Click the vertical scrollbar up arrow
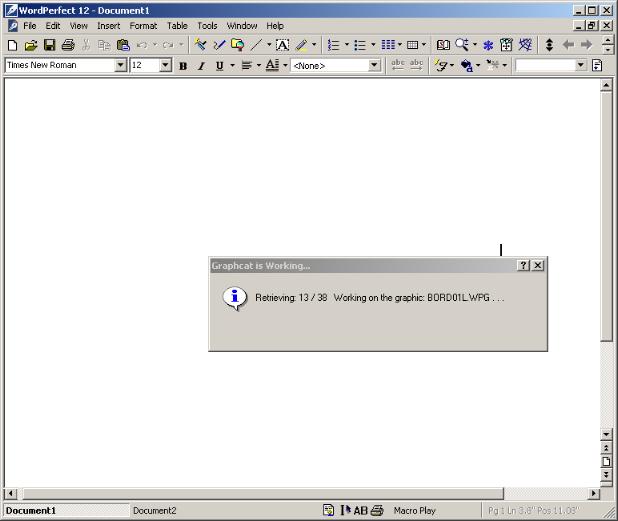This screenshot has height=521, width=618. pyautogui.click(x=606, y=85)
